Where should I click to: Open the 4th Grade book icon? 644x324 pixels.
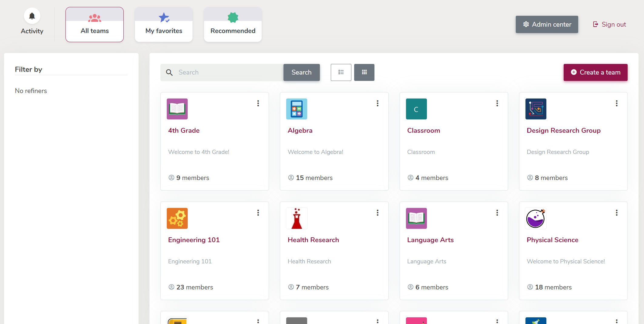pos(177,109)
